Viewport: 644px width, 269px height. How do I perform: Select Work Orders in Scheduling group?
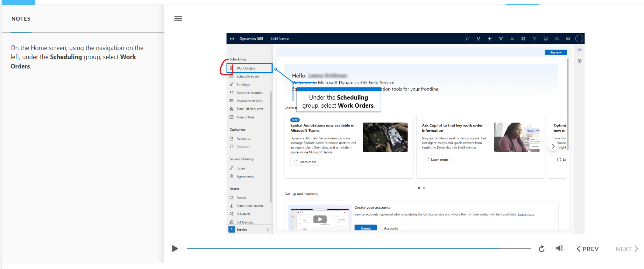pyautogui.click(x=249, y=68)
